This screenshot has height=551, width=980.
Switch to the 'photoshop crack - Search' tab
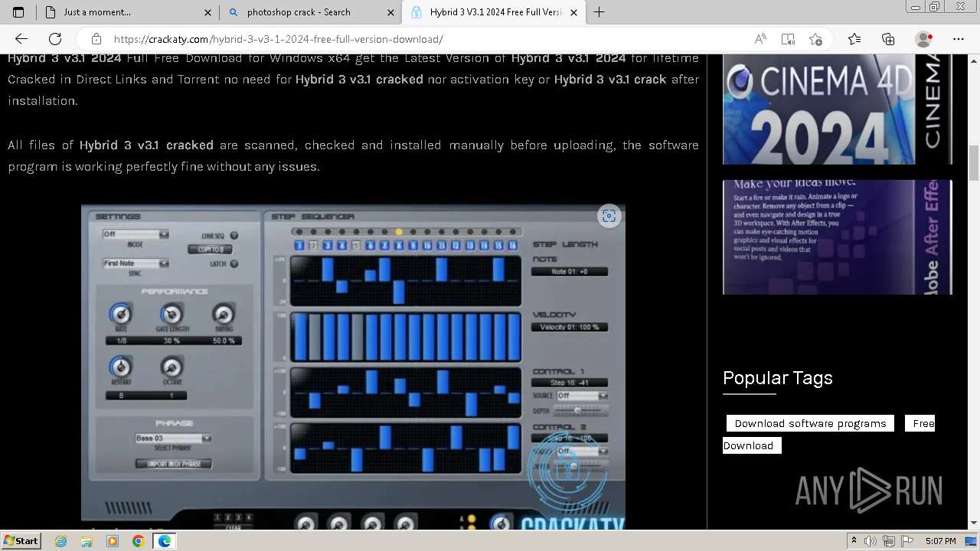pos(310,12)
